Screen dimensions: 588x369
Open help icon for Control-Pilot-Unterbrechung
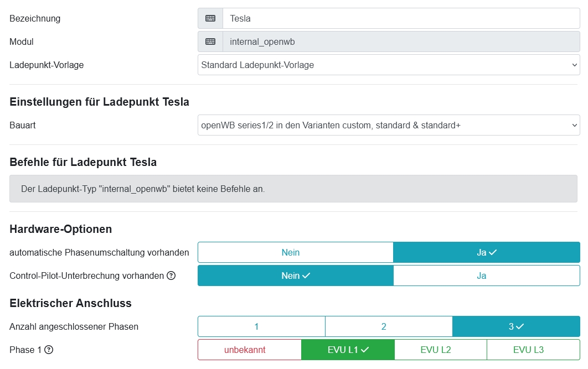coord(171,276)
